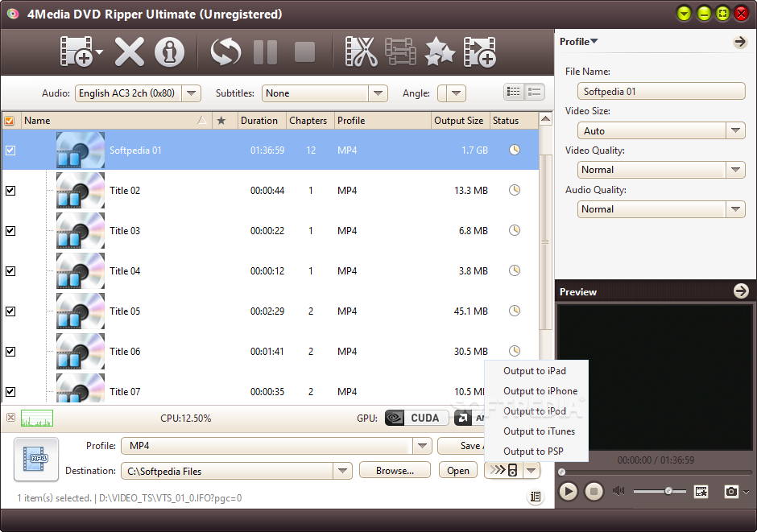
Task: Click the preview Play button
Action: 569,492
